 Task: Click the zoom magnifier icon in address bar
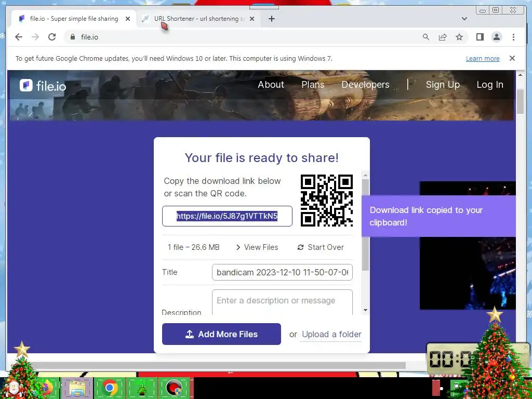coord(426,37)
